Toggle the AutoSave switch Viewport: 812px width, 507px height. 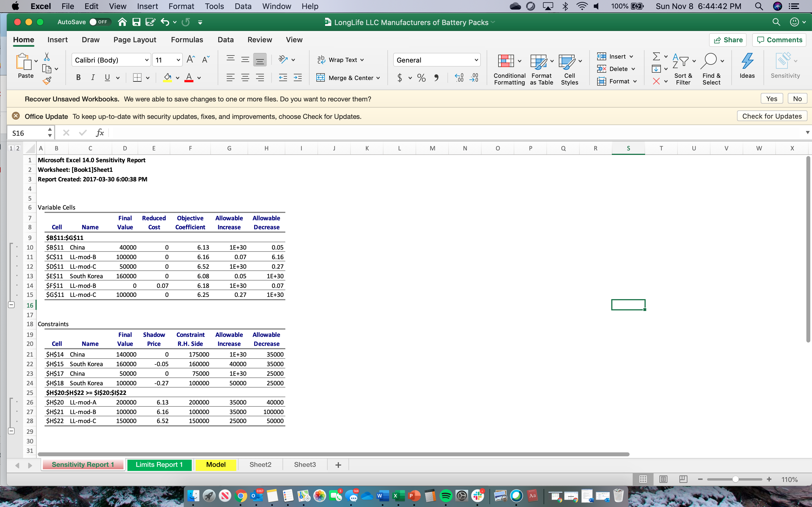[100, 22]
